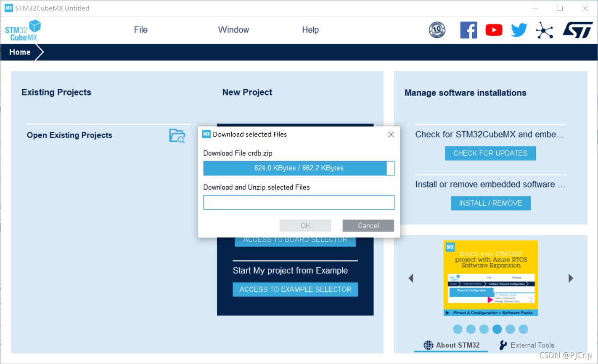
Task: Click the Manage software installations heading
Action: (x=466, y=93)
